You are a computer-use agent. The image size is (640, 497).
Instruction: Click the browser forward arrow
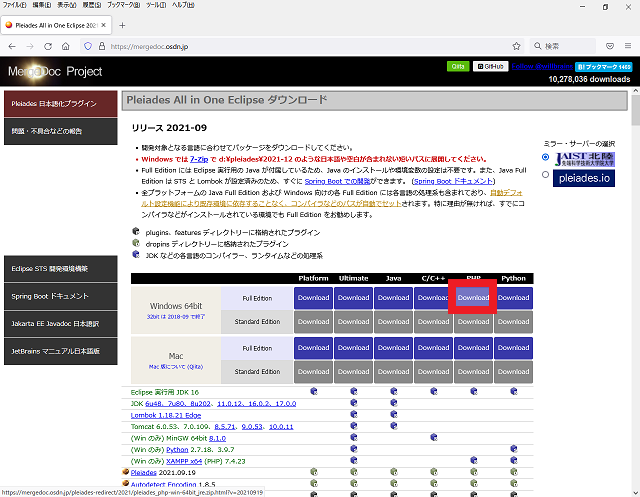coord(30,47)
